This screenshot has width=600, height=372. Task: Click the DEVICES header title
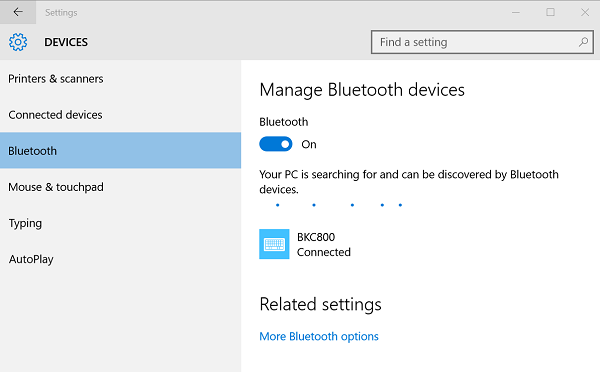pyautogui.click(x=66, y=42)
